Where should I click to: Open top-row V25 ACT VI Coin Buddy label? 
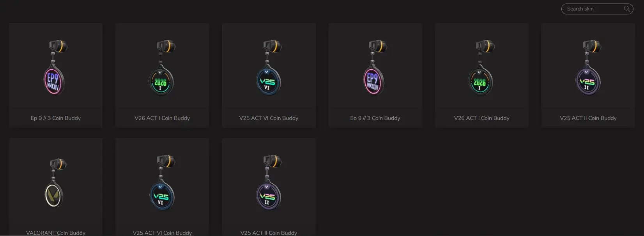pyautogui.click(x=269, y=118)
